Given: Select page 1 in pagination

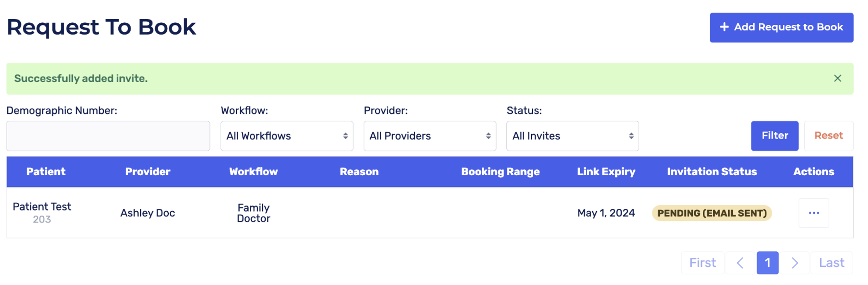Looking at the screenshot, I should click(x=767, y=263).
